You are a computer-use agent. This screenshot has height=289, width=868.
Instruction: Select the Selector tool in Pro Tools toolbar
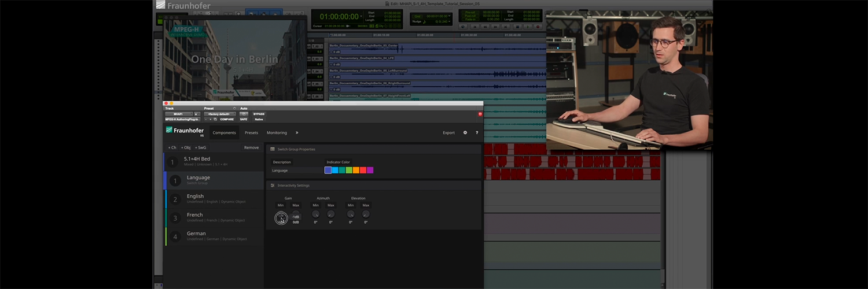click(x=263, y=13)
